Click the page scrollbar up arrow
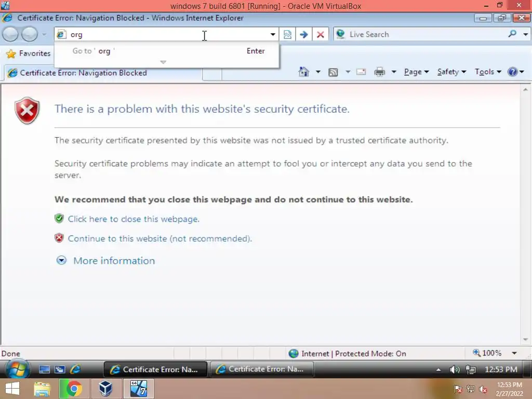Image resolution: width=532 pixels, height=399 pixels. (x=526, y=89)
